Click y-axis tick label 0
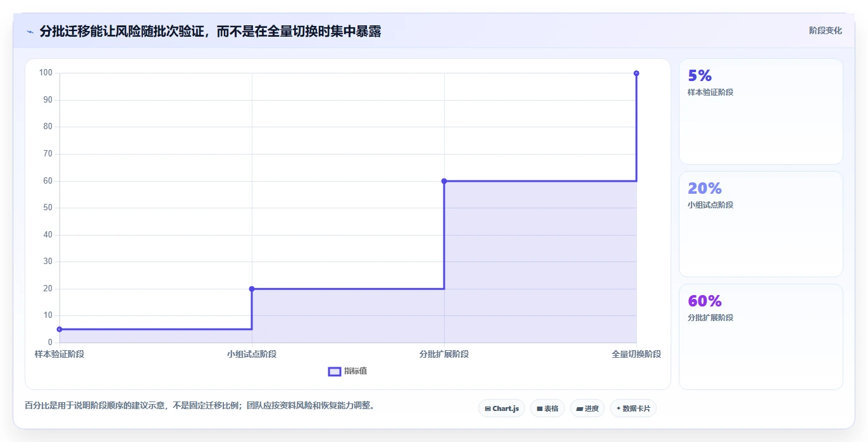This screenshot has height=442, width=868. point(50,343)
